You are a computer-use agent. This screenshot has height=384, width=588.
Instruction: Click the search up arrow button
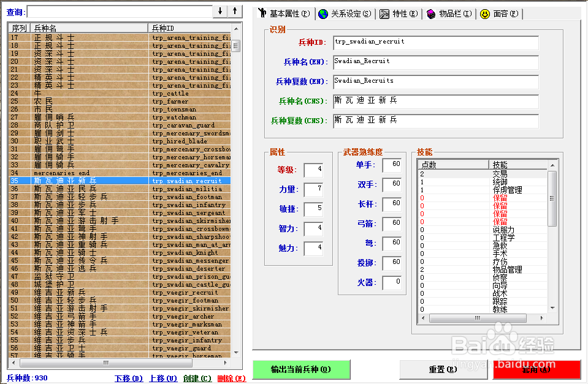coord(235,11)
